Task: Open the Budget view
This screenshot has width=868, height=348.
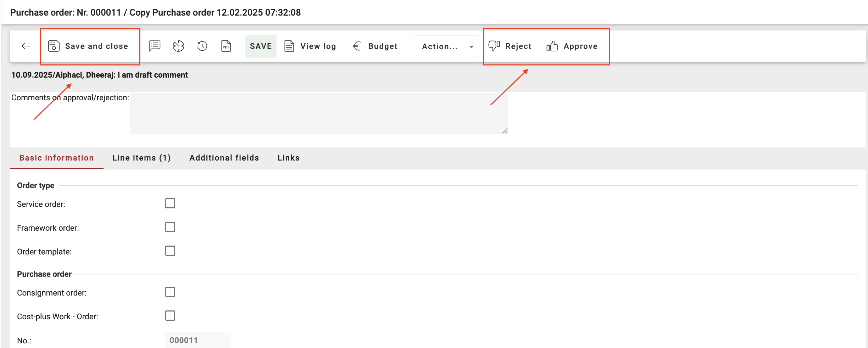Action: pyautogui.click(x=375, y=46)
